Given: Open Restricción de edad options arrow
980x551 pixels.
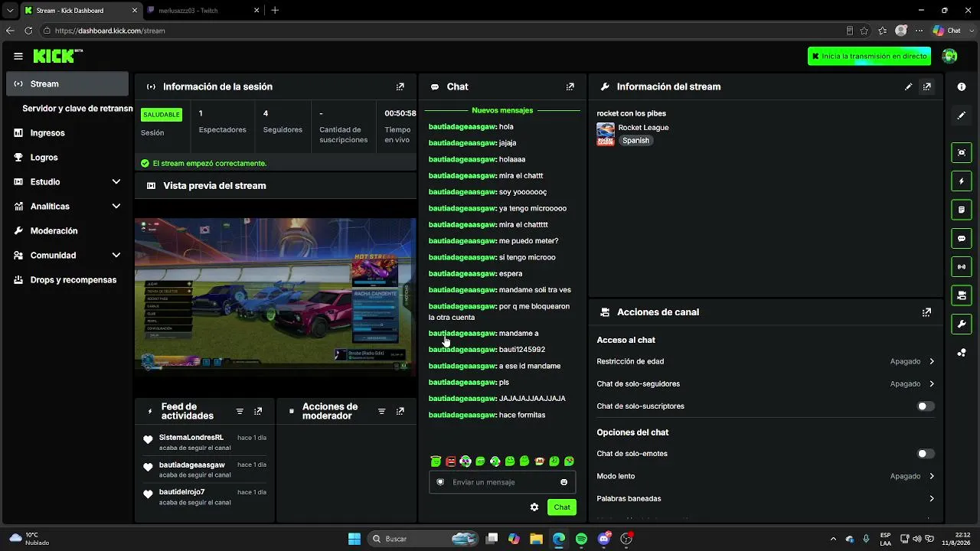Looking at the screenshot, I should (932, 361).
